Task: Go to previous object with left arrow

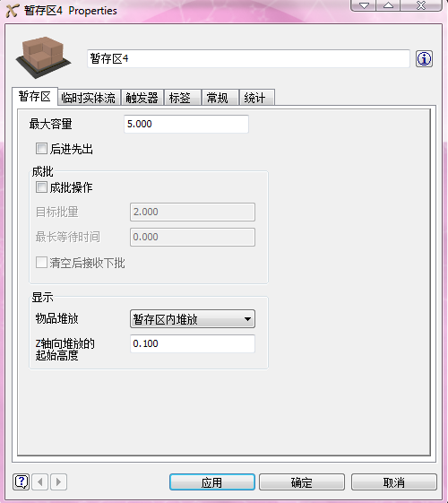Action: click(40, 481)
